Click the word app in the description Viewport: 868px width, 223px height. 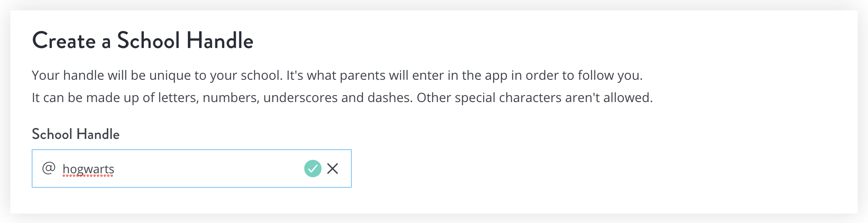[x=496, y=76]
